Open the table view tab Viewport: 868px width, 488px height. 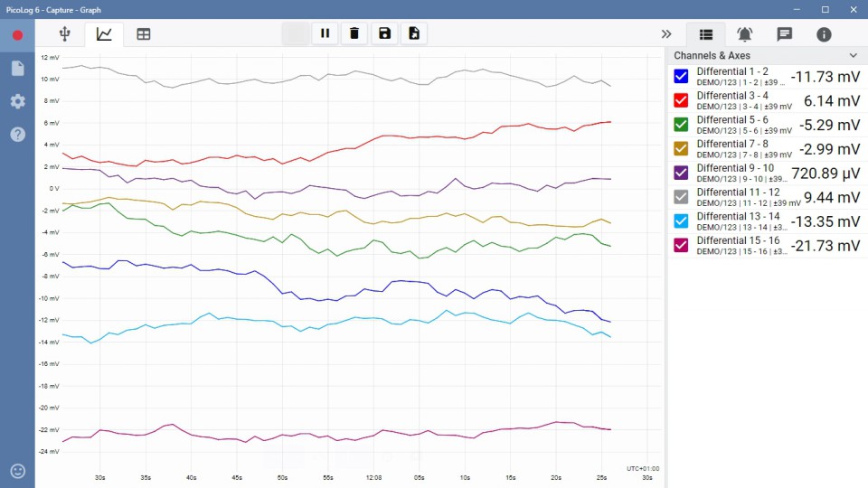pos(144,34)
